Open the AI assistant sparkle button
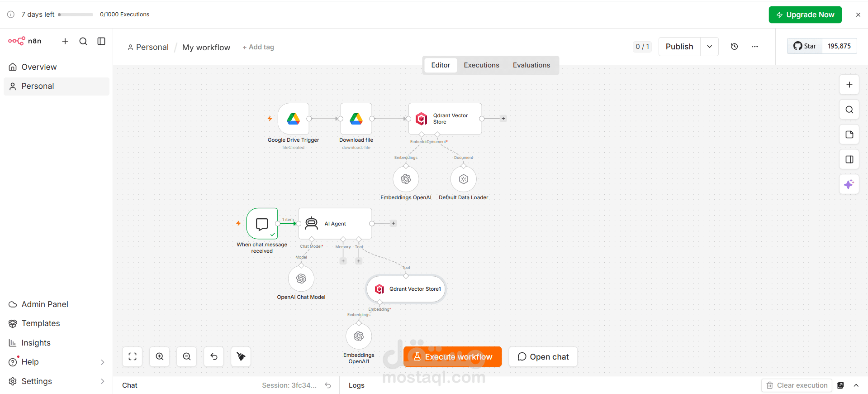 (849, 184)
